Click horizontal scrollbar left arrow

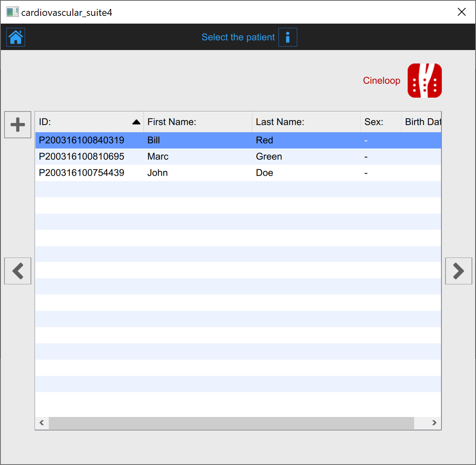42,423
